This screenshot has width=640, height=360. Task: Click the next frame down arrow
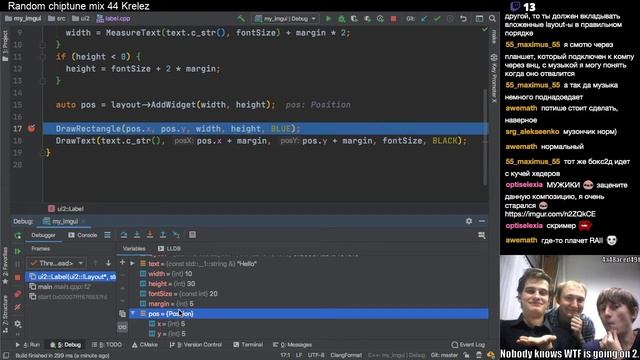point(108,263)
